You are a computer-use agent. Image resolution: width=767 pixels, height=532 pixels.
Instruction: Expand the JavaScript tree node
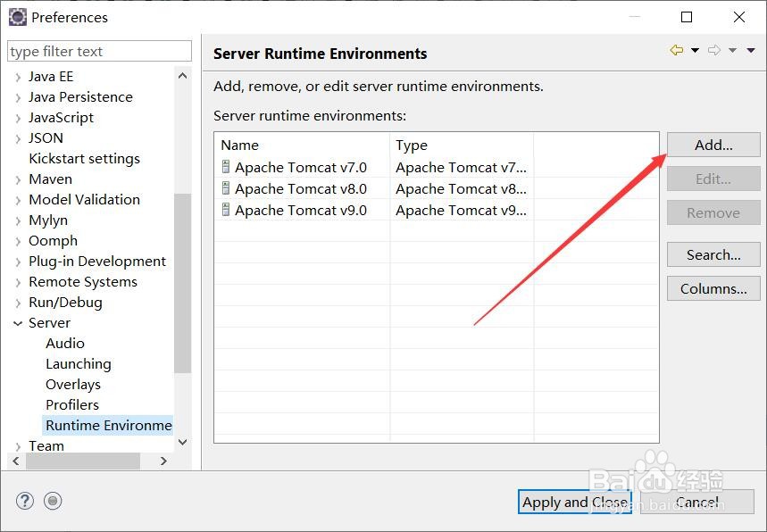click(18, 119)
